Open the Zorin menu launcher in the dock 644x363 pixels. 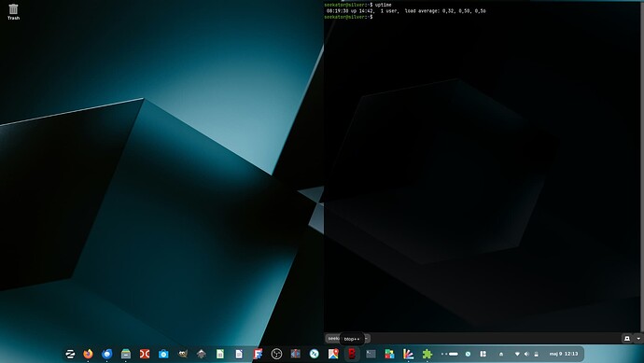[x=70, y=354]
